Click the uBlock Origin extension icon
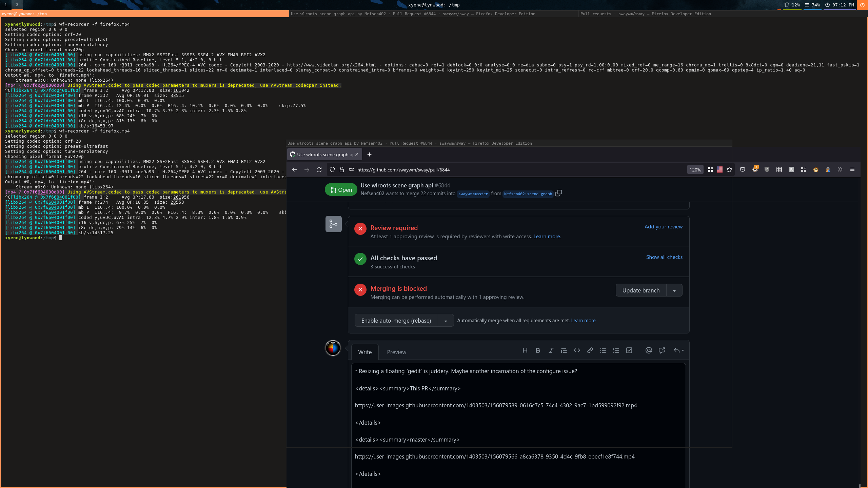Viewport: 868px width, 488px height. pyautogui.click(x=767, y=170)
